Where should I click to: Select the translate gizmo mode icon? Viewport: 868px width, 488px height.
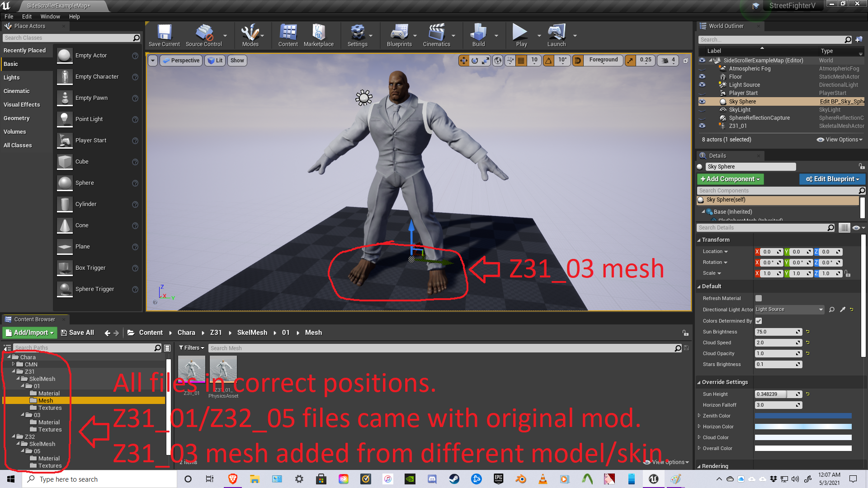coord(464,61)
